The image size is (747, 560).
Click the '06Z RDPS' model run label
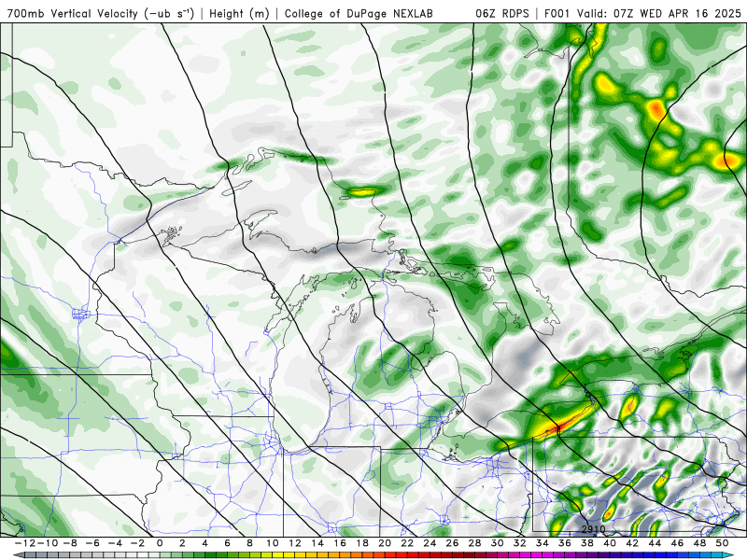501,13
